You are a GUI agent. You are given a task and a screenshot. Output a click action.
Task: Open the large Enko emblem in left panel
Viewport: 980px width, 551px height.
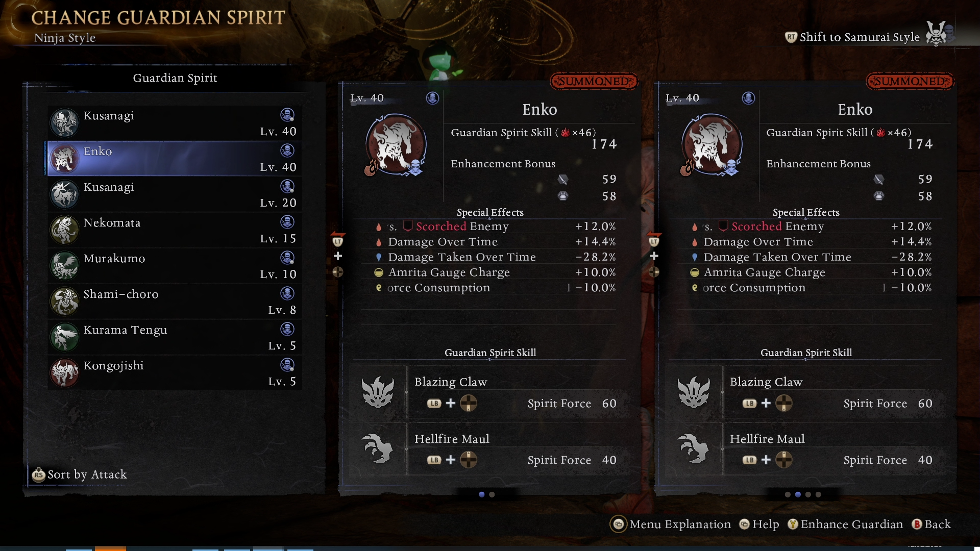(x=395, y=145)
